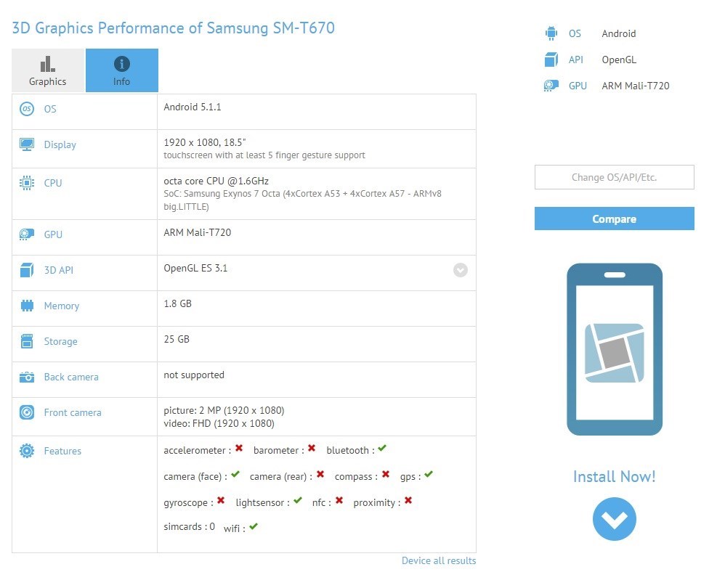Click the GPU icon in the table

[27, 234]
